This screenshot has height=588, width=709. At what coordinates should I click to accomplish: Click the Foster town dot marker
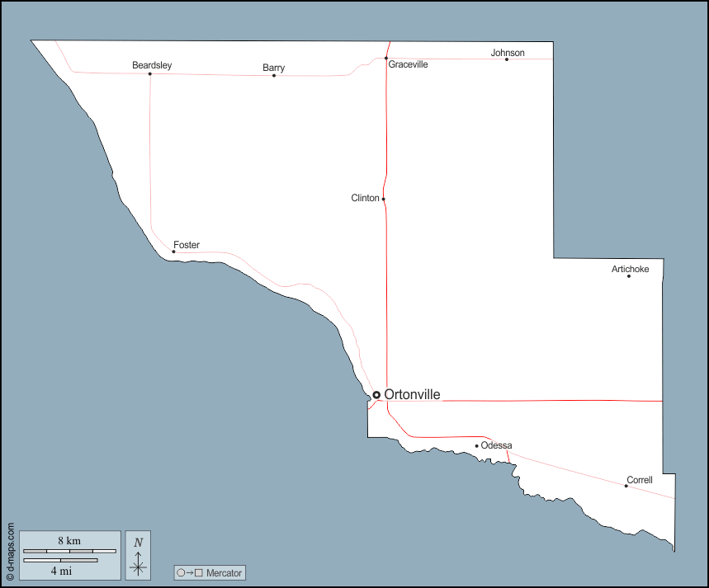[x=173, y=252]
